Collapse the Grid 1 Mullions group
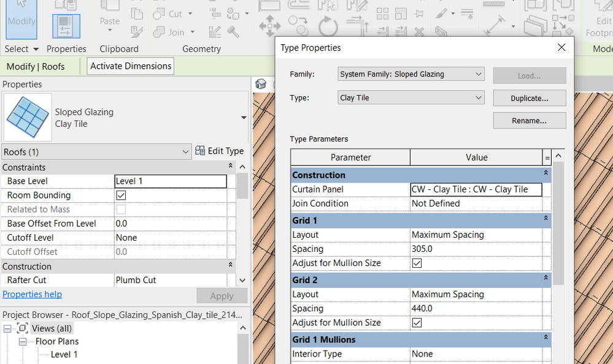The image size is (613, 364). (x=546, y=337)
